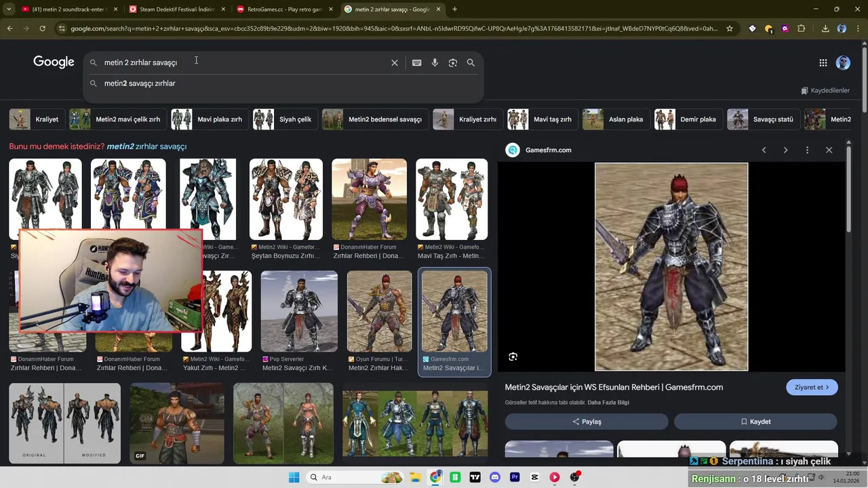
Task: Search by image with Google Lens icon
Action: [453, 62]
